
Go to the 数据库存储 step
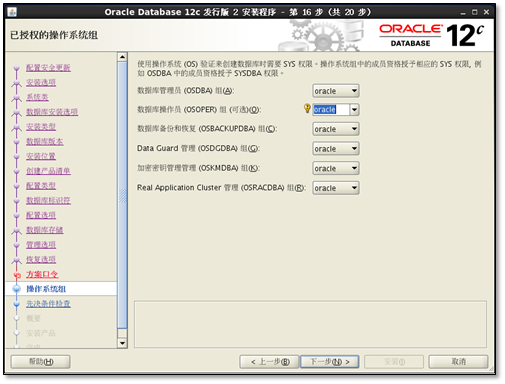point(45,230)
